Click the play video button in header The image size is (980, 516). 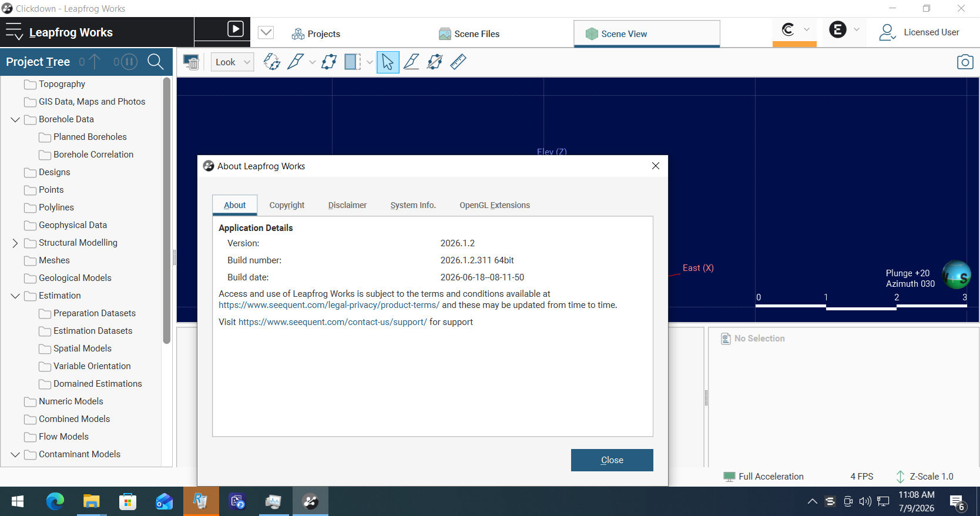click(x=235, y=29)
